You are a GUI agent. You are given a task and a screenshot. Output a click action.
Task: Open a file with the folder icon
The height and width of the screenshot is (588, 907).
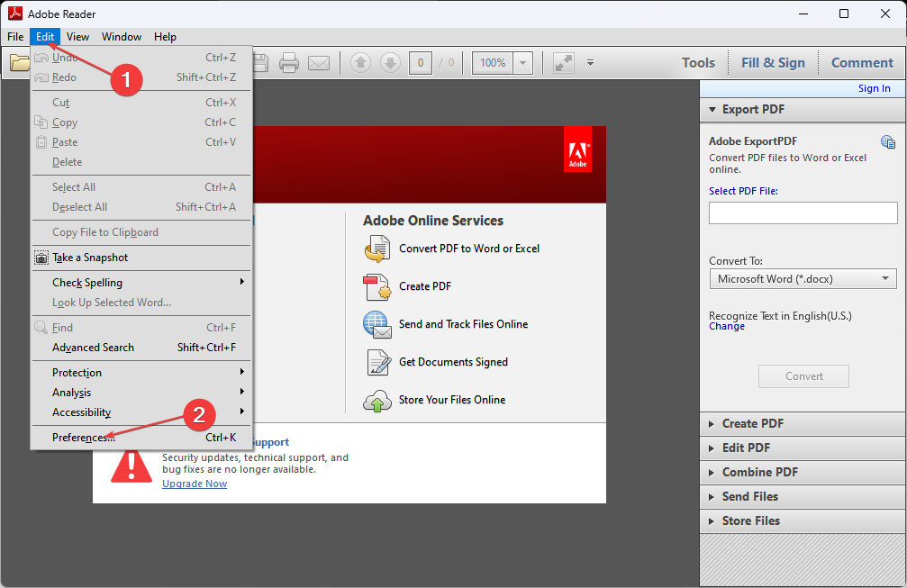(21, 62)
